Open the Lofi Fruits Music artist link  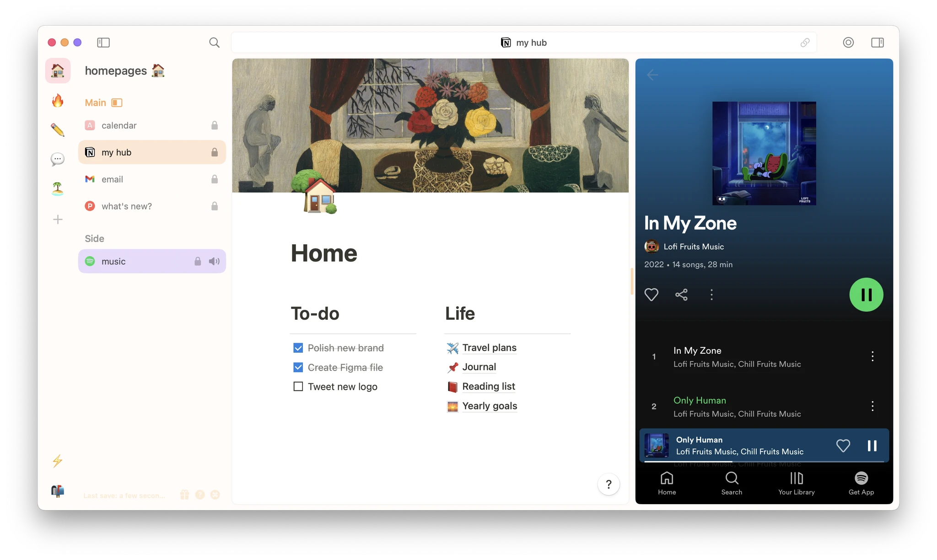point(694,247)
